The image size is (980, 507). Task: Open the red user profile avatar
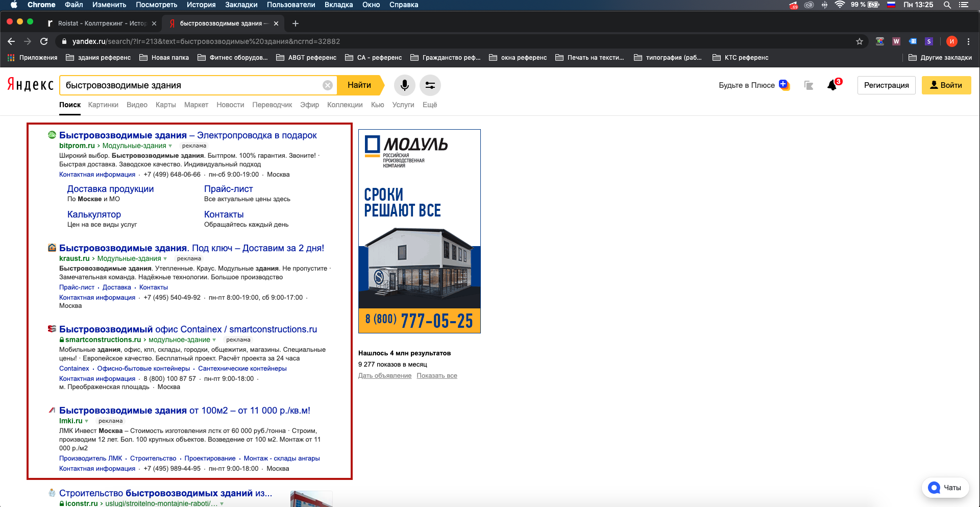point(951,41)
